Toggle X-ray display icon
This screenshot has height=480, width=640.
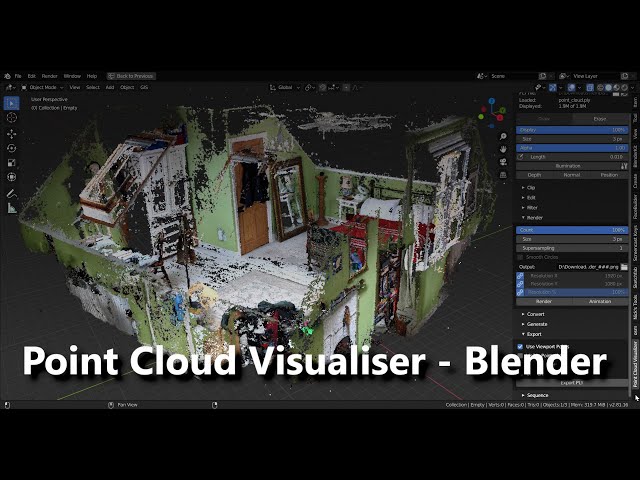click(x=590, y=87)
